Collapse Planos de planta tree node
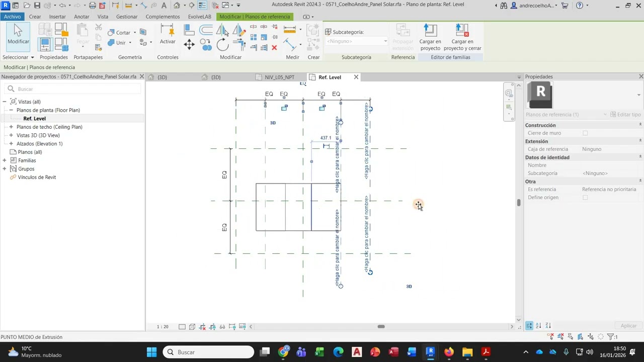The image size is (644, 362). point(11,110)
